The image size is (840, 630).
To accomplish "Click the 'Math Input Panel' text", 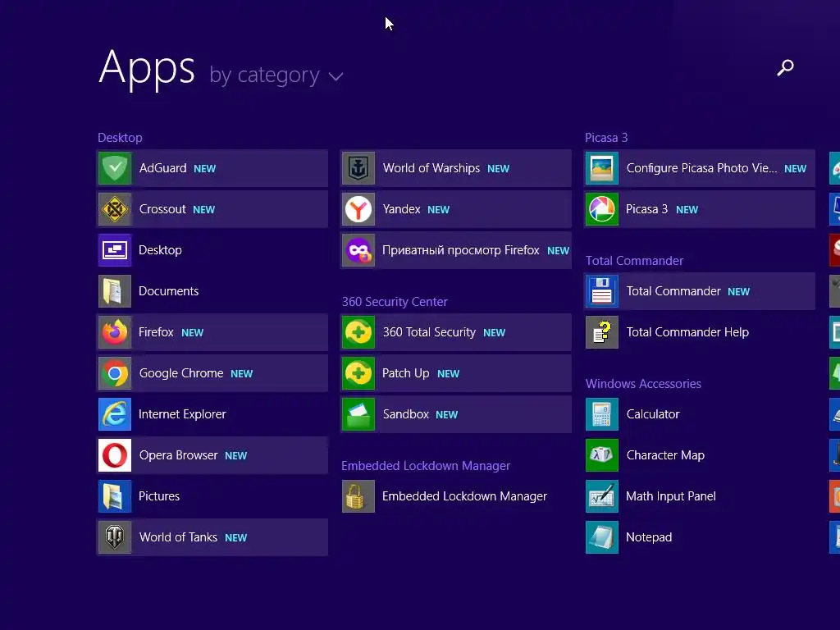I will click(x=671, y=496).
